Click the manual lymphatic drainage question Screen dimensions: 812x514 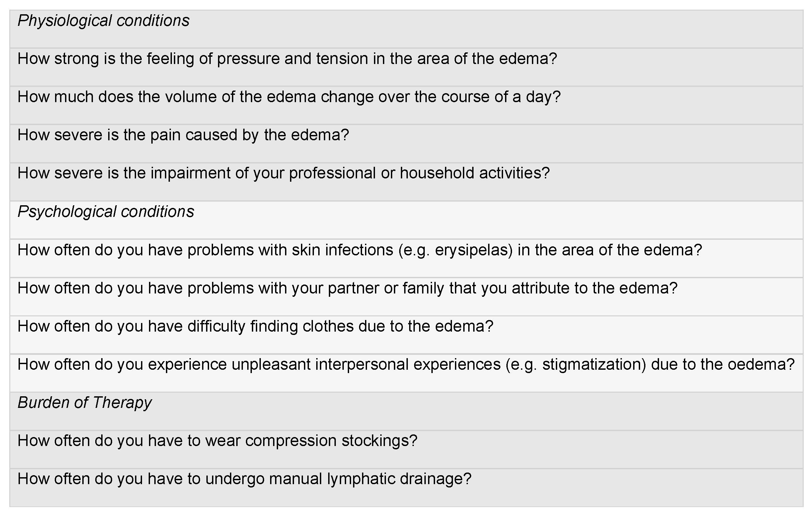click(x=244, y=479)
